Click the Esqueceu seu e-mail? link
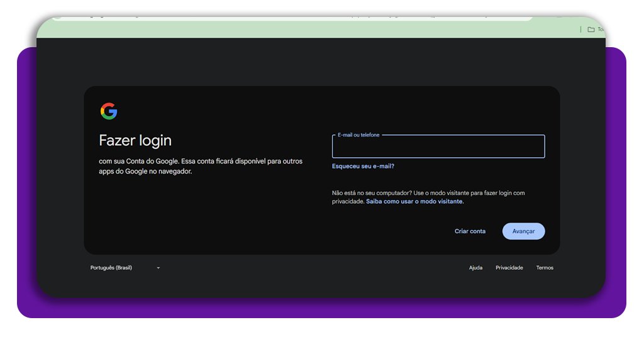 (363, 167)
